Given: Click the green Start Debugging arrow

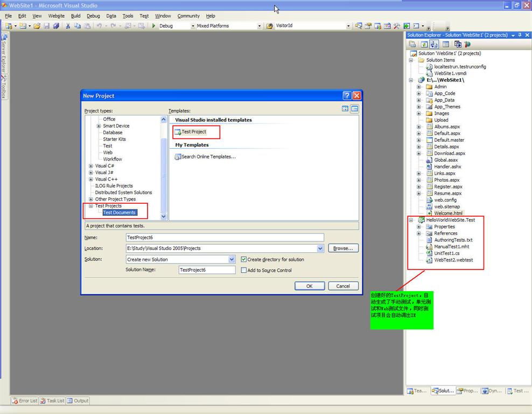Looking at the screenshot, I should click(153, 26).
